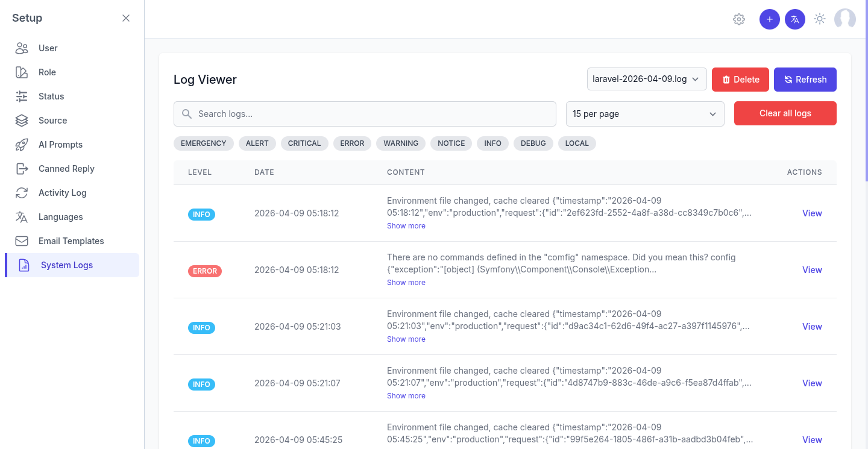Filter logs by DEBUG level
The image size is (868, 449).
(533, 143)
